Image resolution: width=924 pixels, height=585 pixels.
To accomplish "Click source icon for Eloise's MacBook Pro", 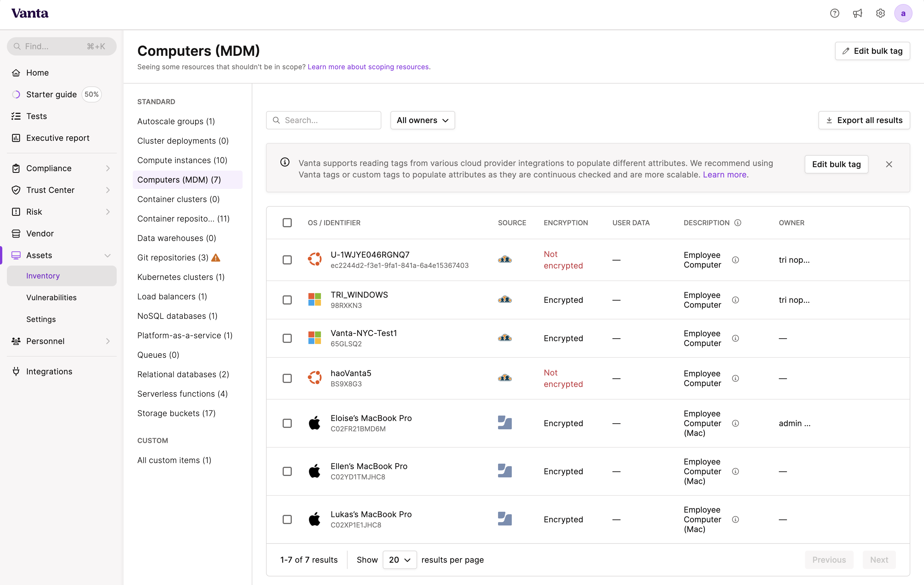I will click(505, 423).
